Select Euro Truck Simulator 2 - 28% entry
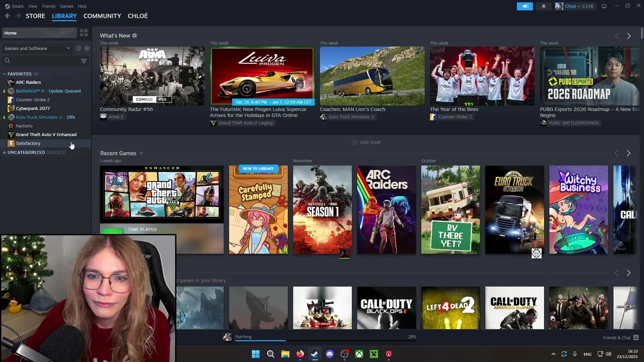Viewport: 644px width, 362px height. 45,117
